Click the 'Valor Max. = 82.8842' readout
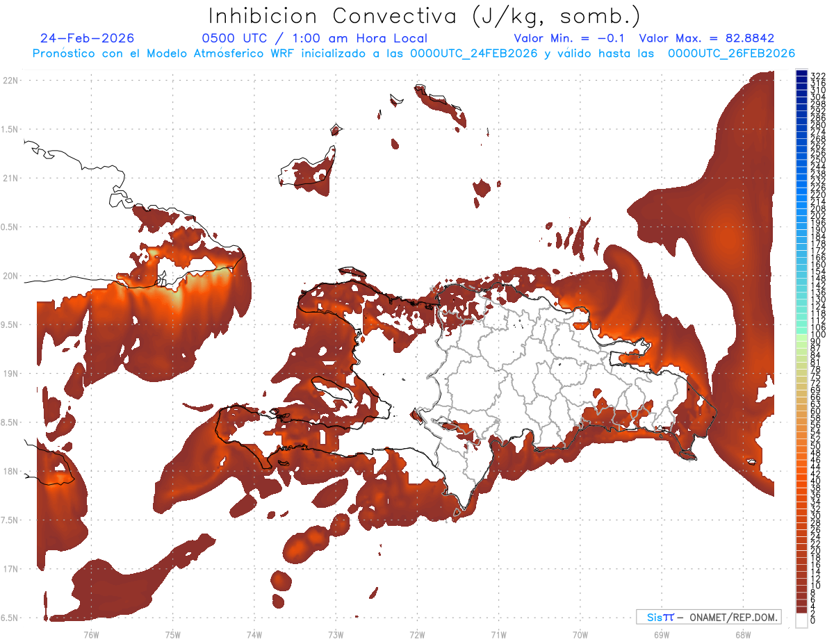The width and height of the screenshot is (834, 644). click(x=707, y=38)
